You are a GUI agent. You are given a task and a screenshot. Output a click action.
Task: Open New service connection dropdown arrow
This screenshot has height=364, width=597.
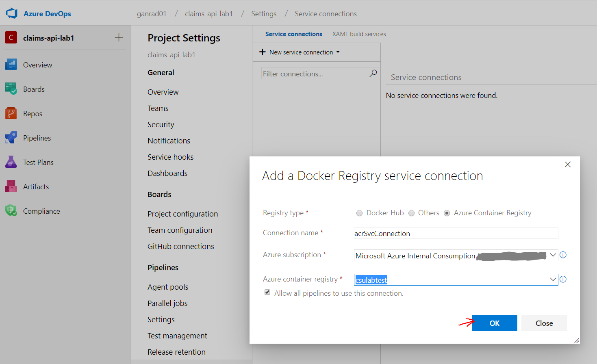(338, 52)
